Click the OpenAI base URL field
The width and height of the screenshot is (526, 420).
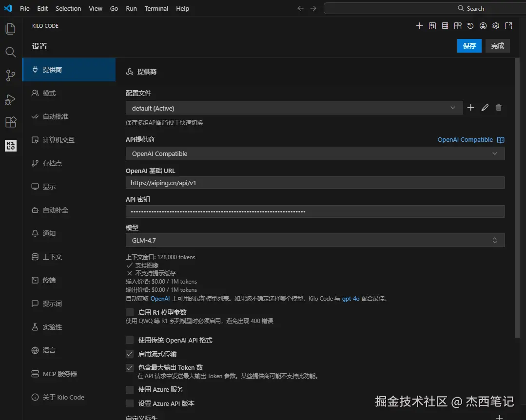pyautogui.click(x=315, y=183)
